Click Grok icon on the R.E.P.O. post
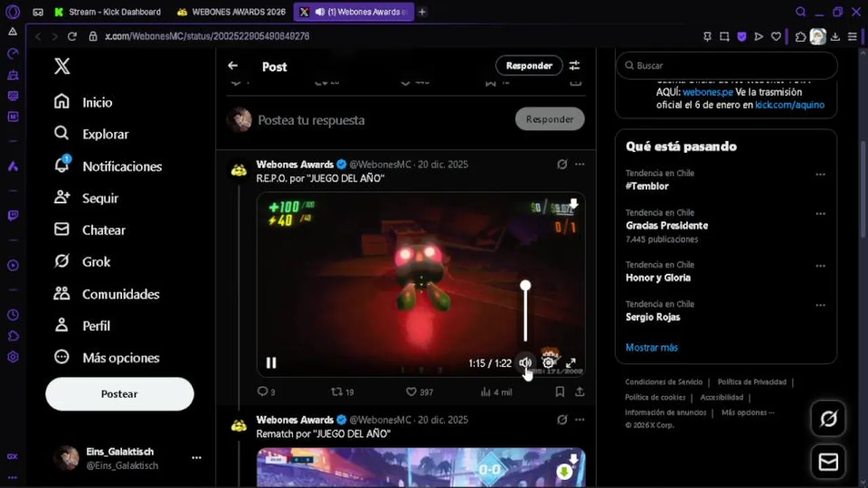Image resolution: width=868 pixels, height=488 pixels. tap(562, 164)
